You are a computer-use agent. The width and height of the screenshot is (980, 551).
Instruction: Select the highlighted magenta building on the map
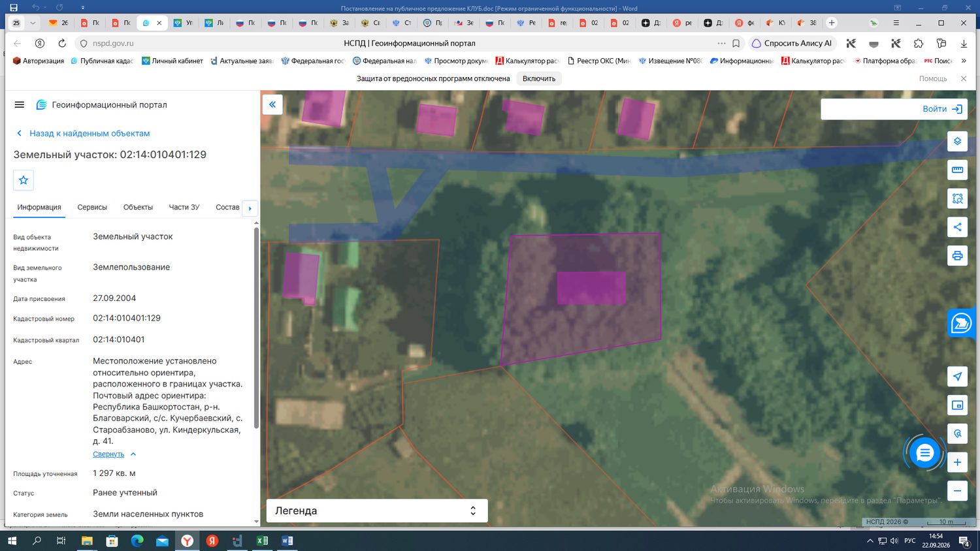[x=591, y=288]
